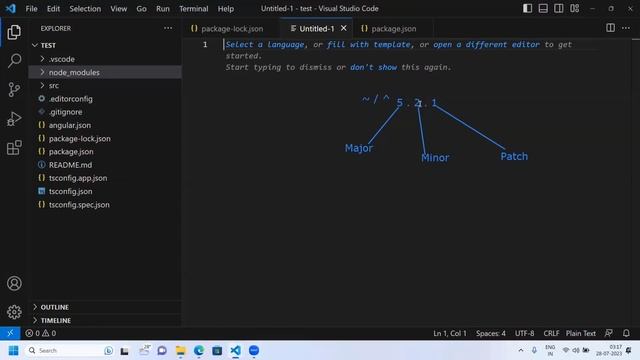Click the 'Select a language' link

[x=265, y=44]
